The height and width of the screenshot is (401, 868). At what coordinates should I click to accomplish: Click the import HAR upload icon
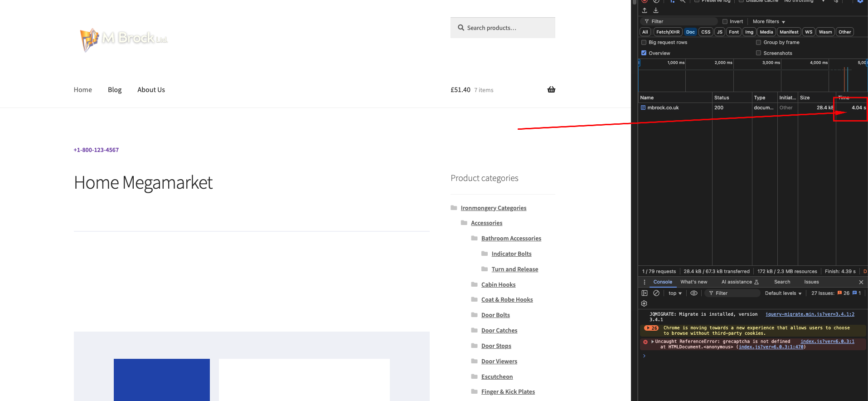point(645,10)
